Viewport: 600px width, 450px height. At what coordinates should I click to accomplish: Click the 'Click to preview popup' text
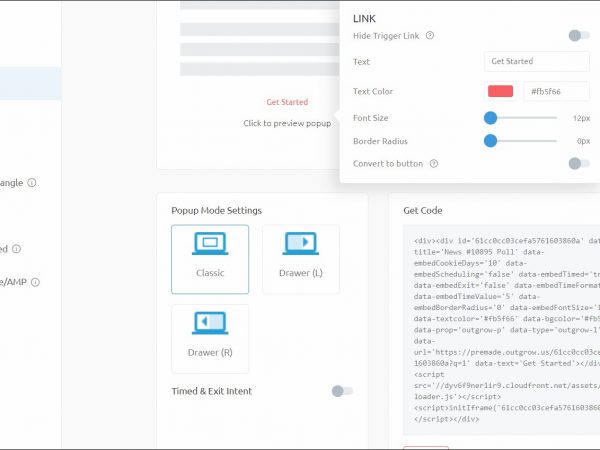pos(287,124)
